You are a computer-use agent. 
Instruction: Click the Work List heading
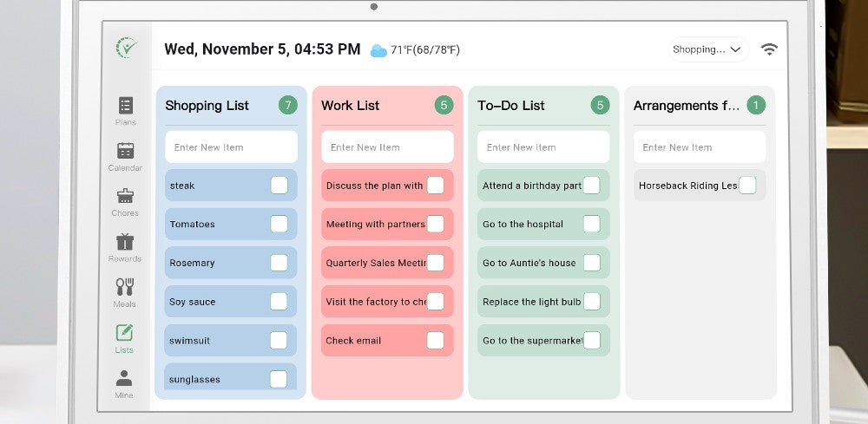(x=350, y=106)
